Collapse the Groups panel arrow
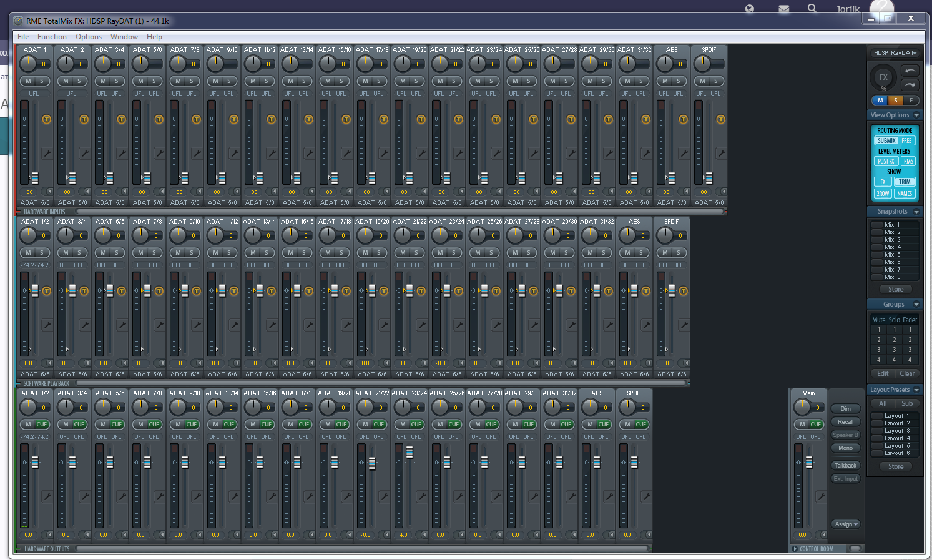 coord(916,305)
